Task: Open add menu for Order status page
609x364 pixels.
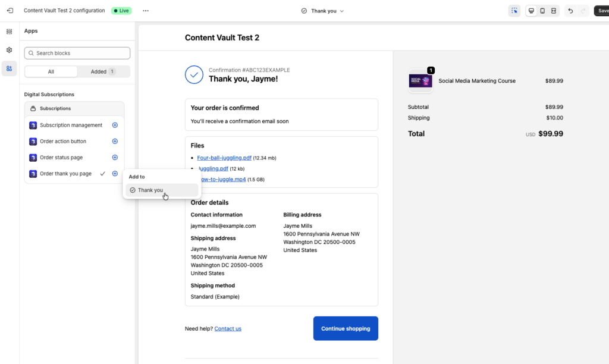Action: (115, 158)
